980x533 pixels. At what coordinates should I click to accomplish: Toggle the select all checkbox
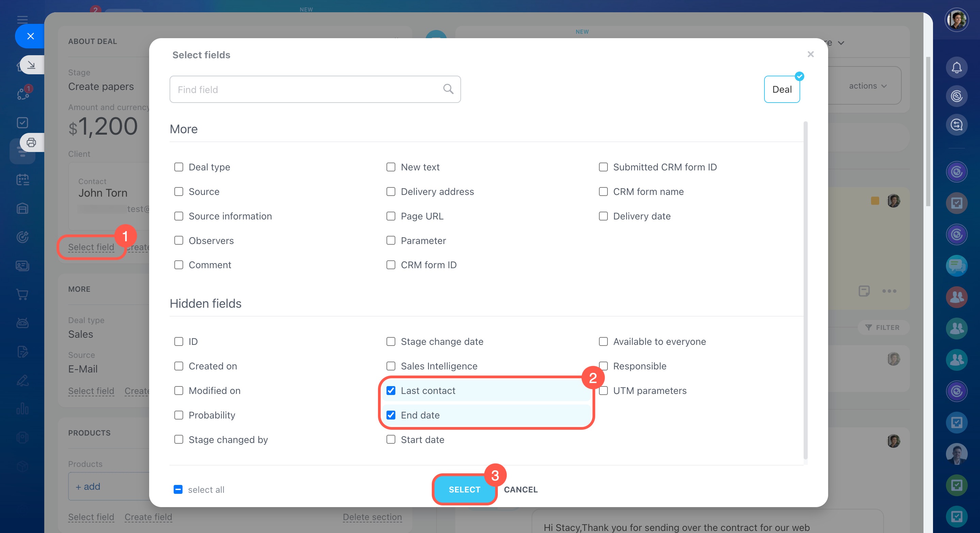[178, 490]
